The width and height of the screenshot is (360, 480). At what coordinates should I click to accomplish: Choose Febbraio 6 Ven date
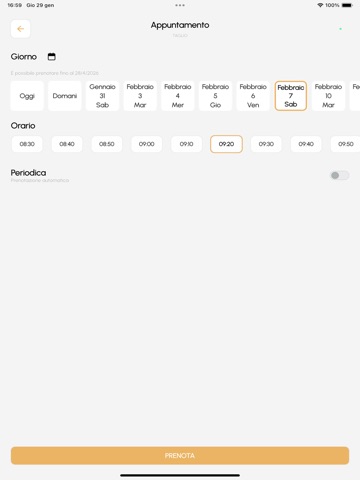coord(253,96)
